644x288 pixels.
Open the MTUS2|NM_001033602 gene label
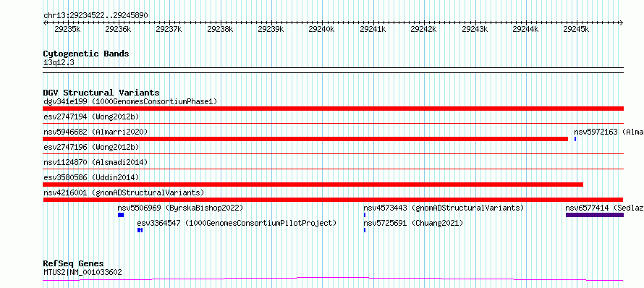tap(82, 272)
